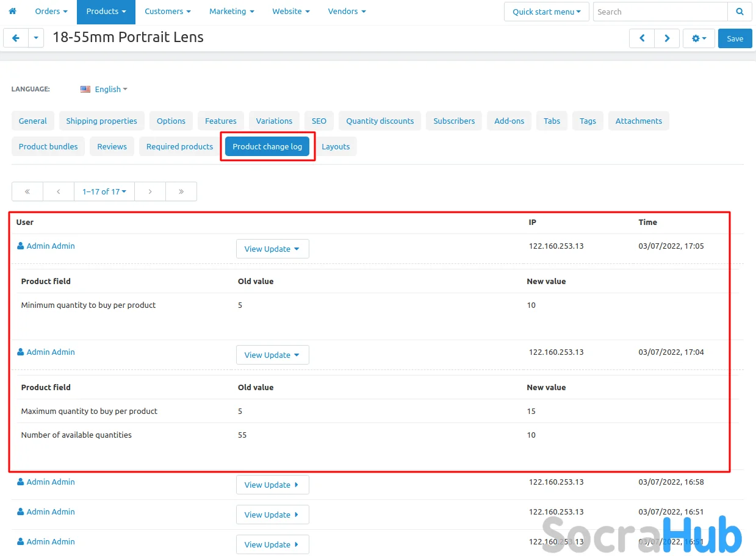The image size is (756, 556).
Task: Expand the 16:58 View Update entry
Action: tap(272, 485)
